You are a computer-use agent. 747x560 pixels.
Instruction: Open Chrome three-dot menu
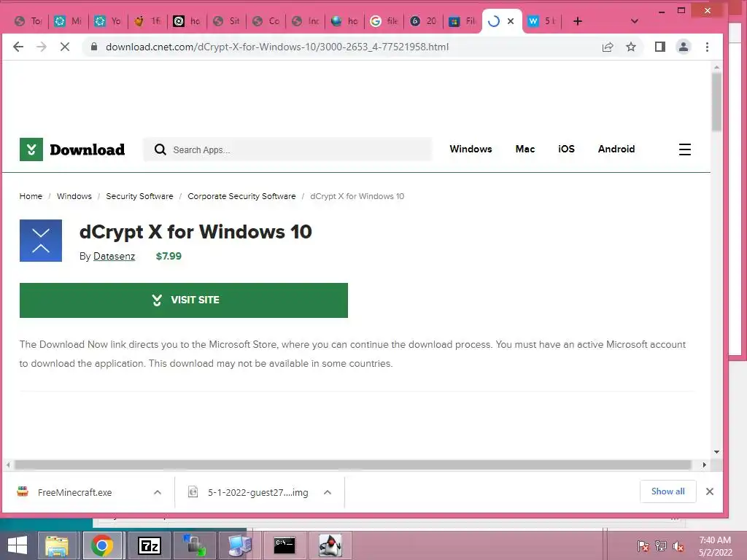point(707,47)
